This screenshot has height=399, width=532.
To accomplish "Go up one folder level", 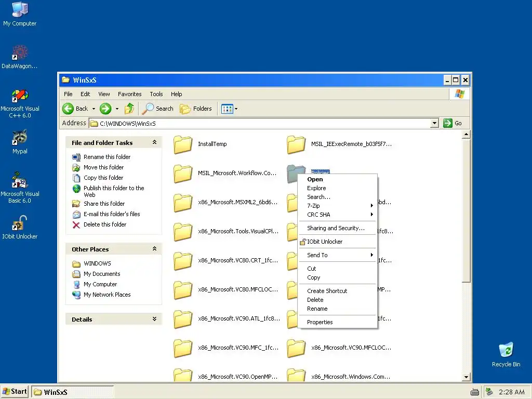I will 129,109.
